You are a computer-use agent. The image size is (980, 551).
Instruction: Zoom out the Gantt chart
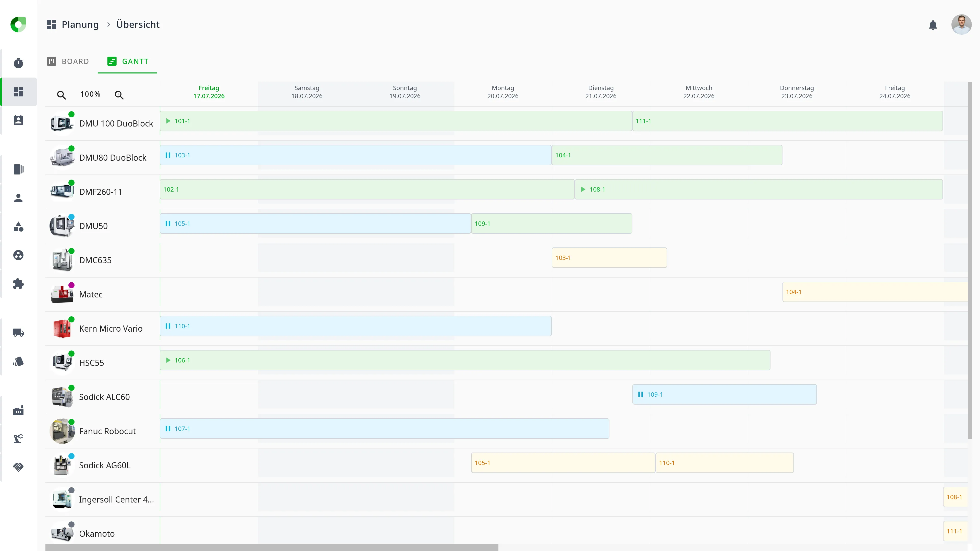click(61, 95)
